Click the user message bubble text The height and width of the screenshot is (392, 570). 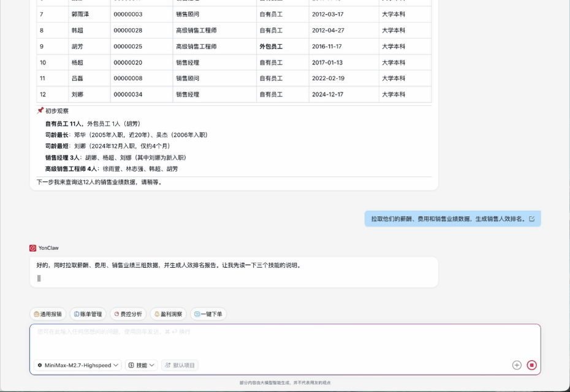448,219
